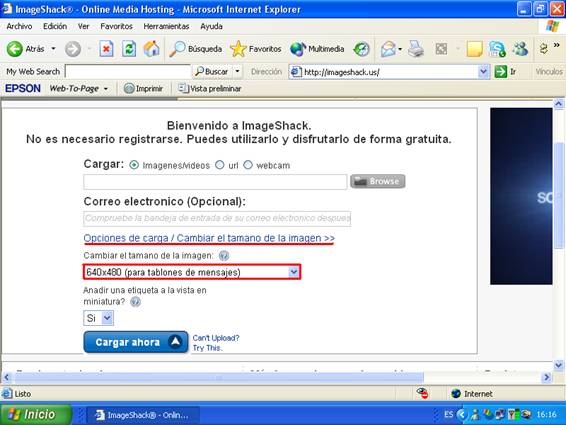
Task: Click the horizontal scrollbar track
Action: 483,378
